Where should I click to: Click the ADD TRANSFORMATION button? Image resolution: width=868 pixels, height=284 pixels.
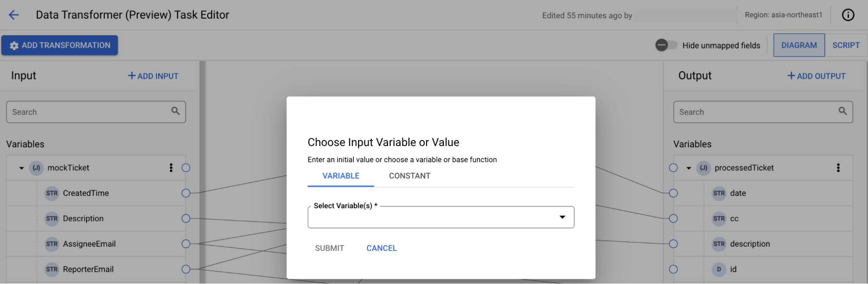click(59, 45)
